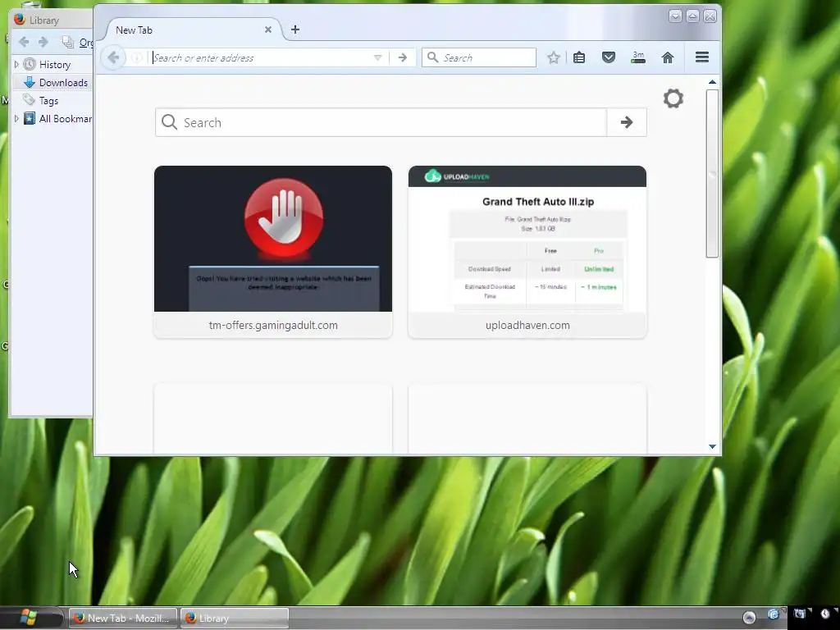Open a new tab with plus button
Viewport: 840px width, 630px height.
(x=295, y=30)
